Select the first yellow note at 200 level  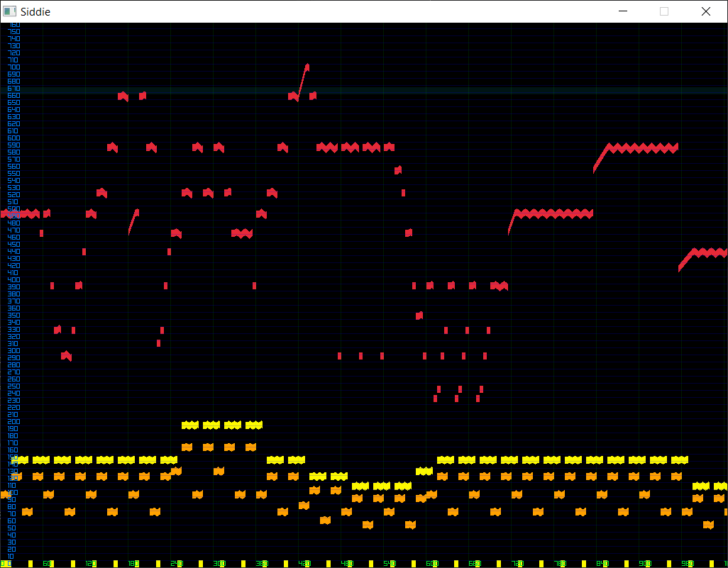pyautogui.click(x=189, y=425)
